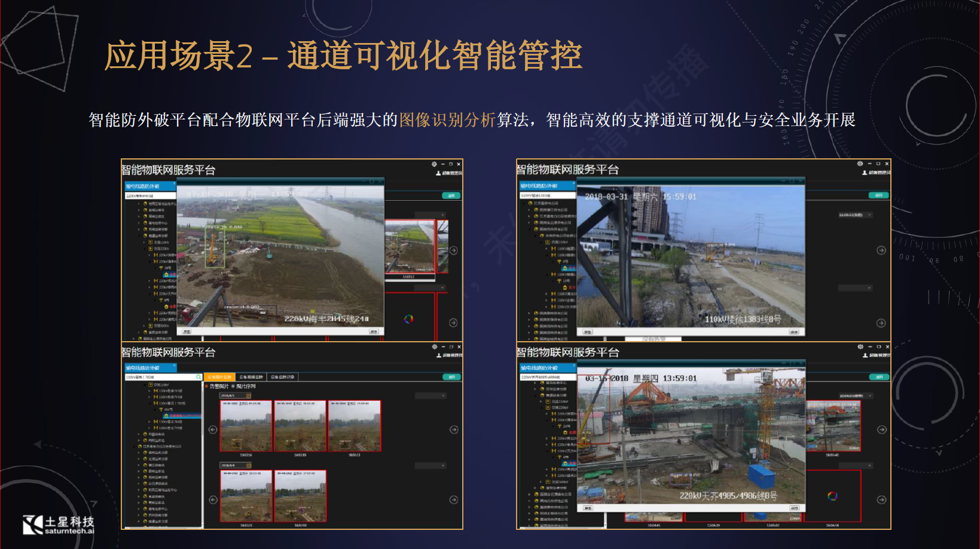Screen dimensions: 980x549
Task: Go to previous images in the 2018/4/4 row
Action: pyautogui.click(x=213, y=499)
